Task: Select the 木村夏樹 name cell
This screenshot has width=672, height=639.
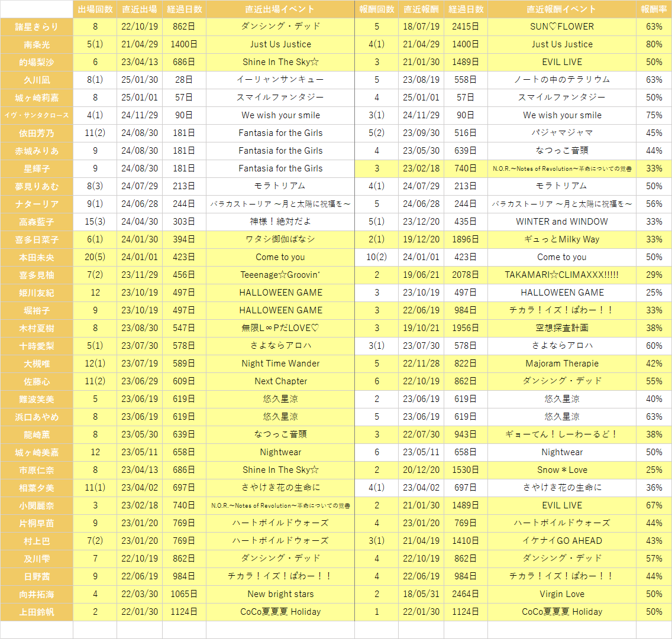Action: (x=37, y=328)
